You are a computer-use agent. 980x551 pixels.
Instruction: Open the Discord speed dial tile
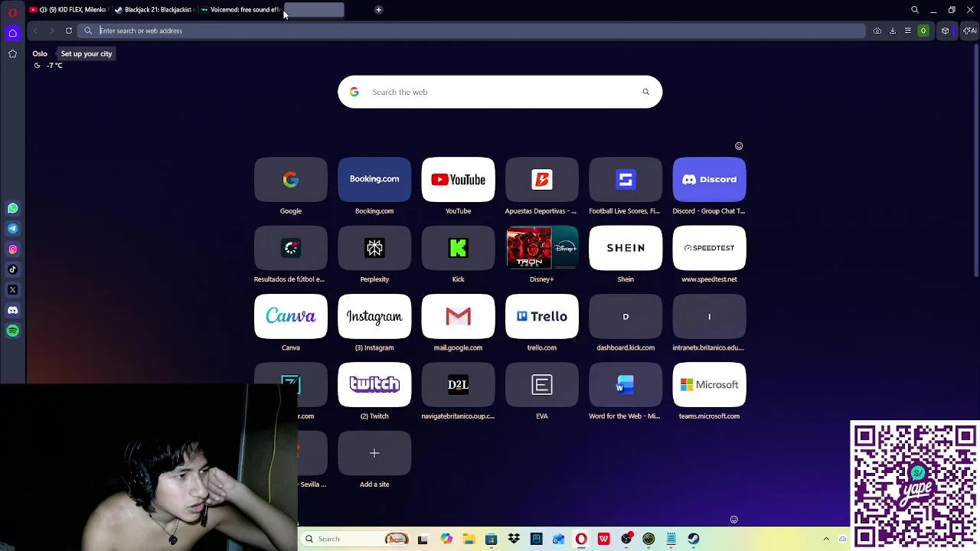tap(709, 180)
